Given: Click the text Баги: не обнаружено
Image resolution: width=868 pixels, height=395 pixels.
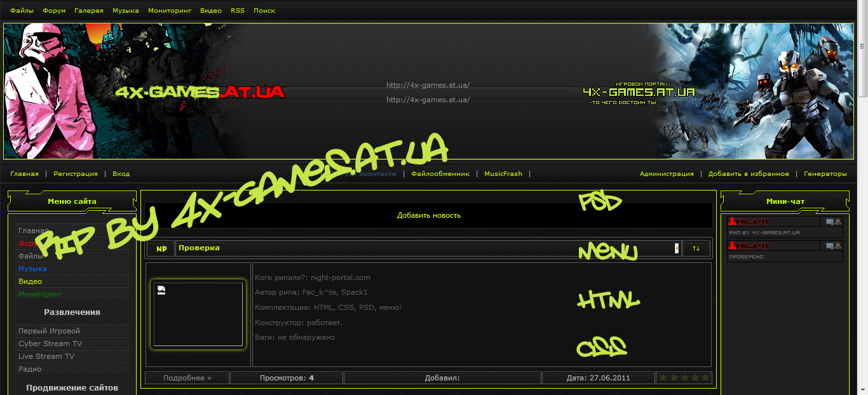Looking at the screenshot, I should point(294,337).
